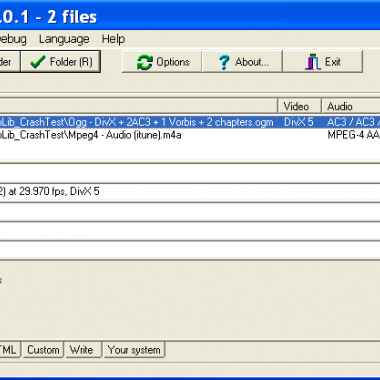Switch to the Your system tab
Viewport: 380px width, 380px height.
(134, 350)
